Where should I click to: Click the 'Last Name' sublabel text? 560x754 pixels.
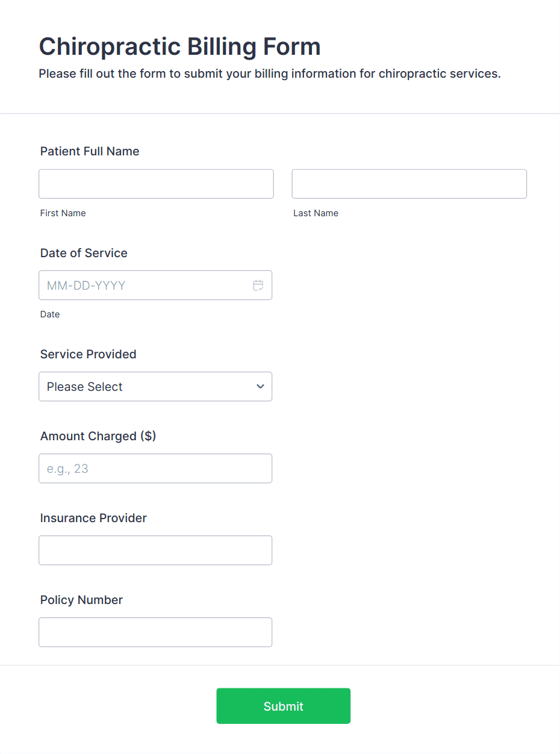(x=316, y=213)
